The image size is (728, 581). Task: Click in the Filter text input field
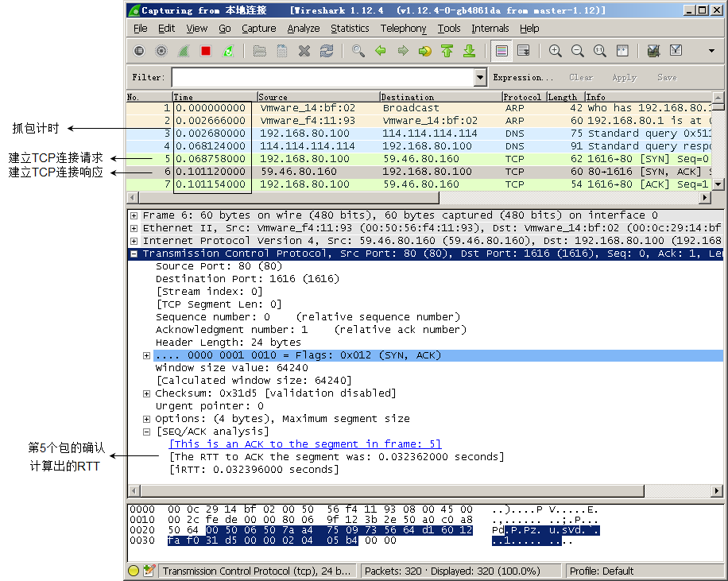322,77
